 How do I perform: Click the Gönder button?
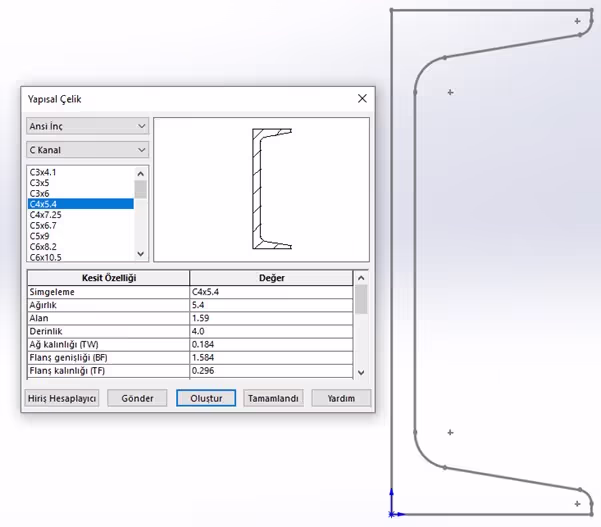point(137,398)
